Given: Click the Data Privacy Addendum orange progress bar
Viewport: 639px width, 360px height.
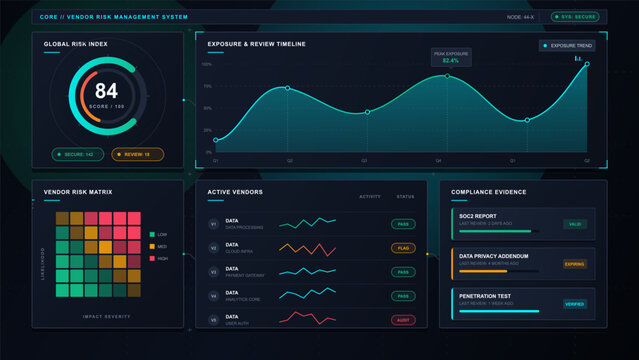Looking at the screenshot, I should 483,271.
